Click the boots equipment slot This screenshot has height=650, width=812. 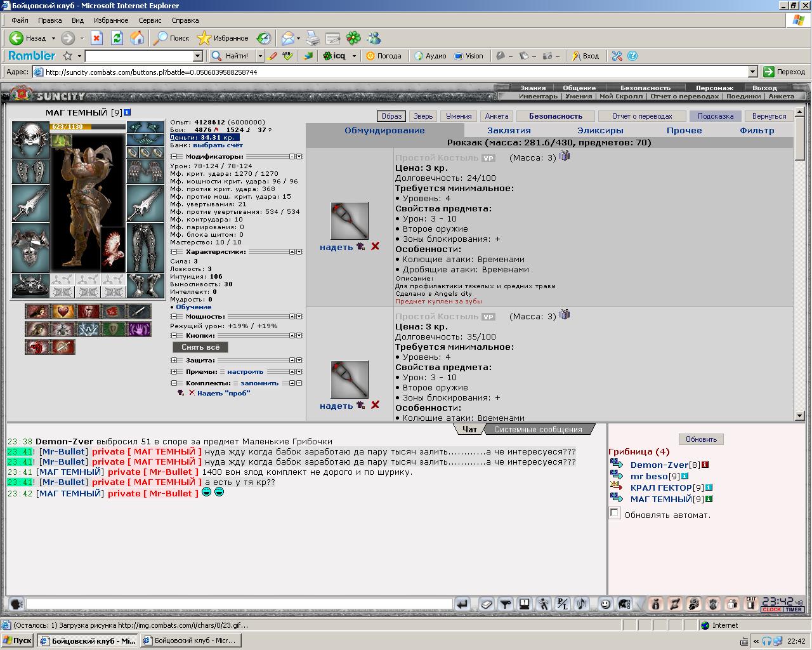(x=145, y=286)
